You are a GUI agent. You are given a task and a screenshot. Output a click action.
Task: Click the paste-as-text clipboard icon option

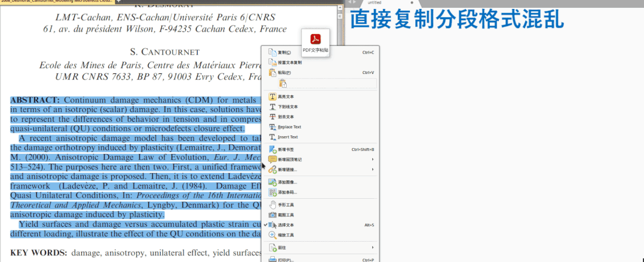(283, 84)
